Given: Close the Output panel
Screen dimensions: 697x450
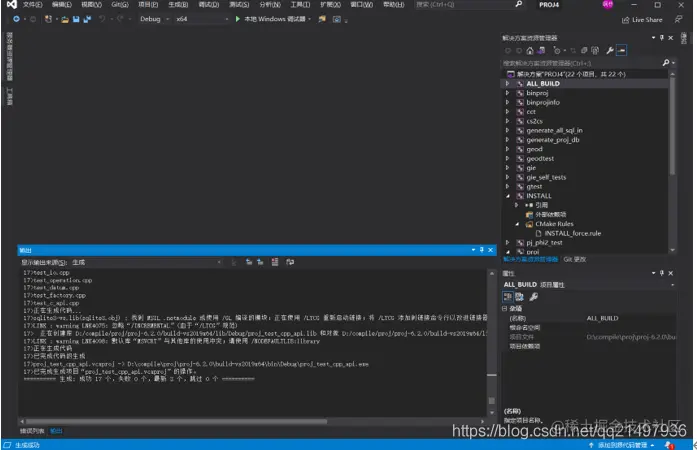Looking at the screenshot, I should (490, 250).
